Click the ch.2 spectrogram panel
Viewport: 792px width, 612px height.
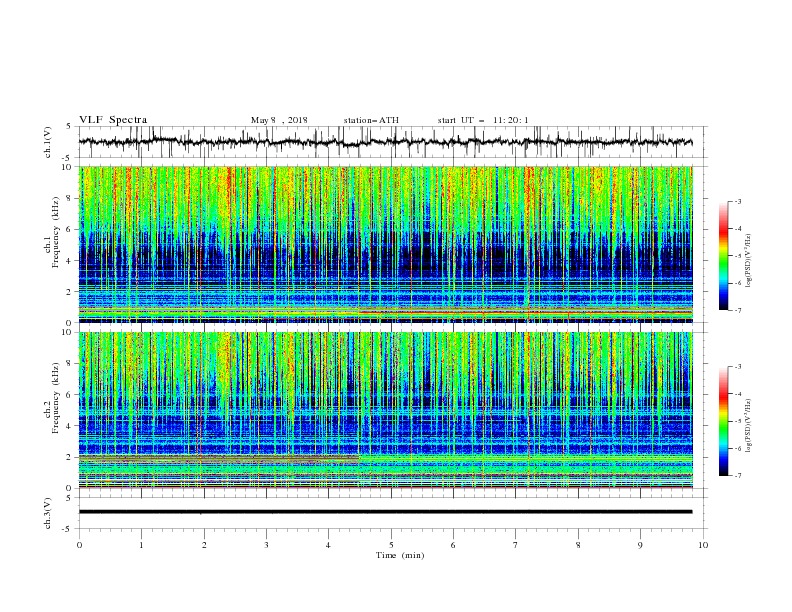coord(385,410)
